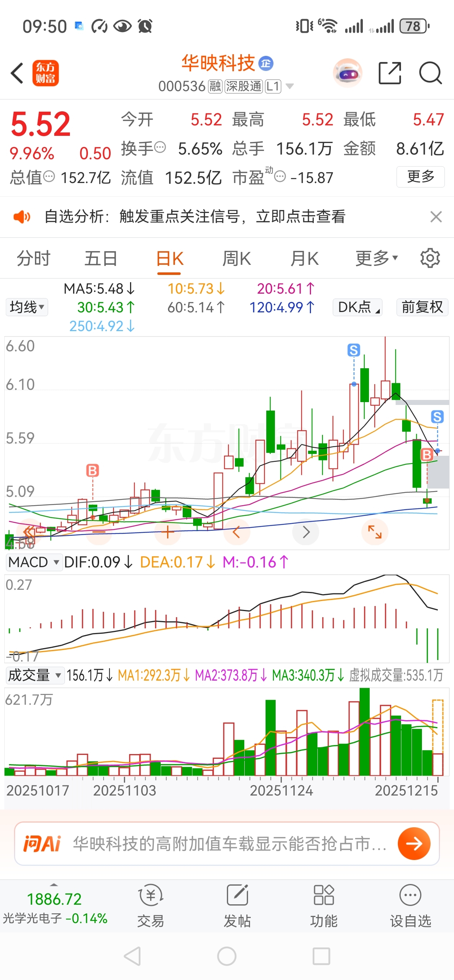This screenshot has height=980, width=454.
Task: Tap the top S sell marker
Action: coord(354,350)
